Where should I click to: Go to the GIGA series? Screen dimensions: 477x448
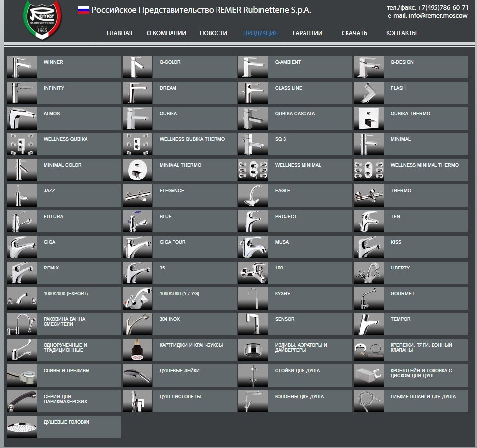49,242
